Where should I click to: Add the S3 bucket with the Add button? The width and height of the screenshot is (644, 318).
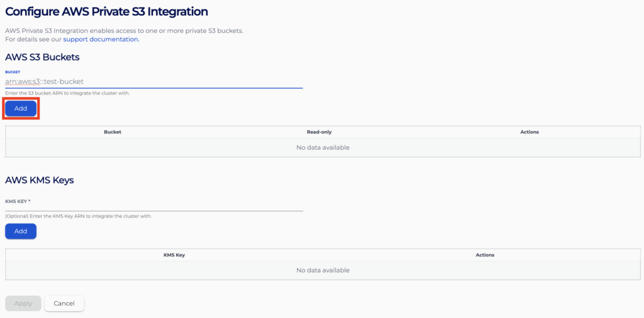pyautogui.click(x=21, y=108)
